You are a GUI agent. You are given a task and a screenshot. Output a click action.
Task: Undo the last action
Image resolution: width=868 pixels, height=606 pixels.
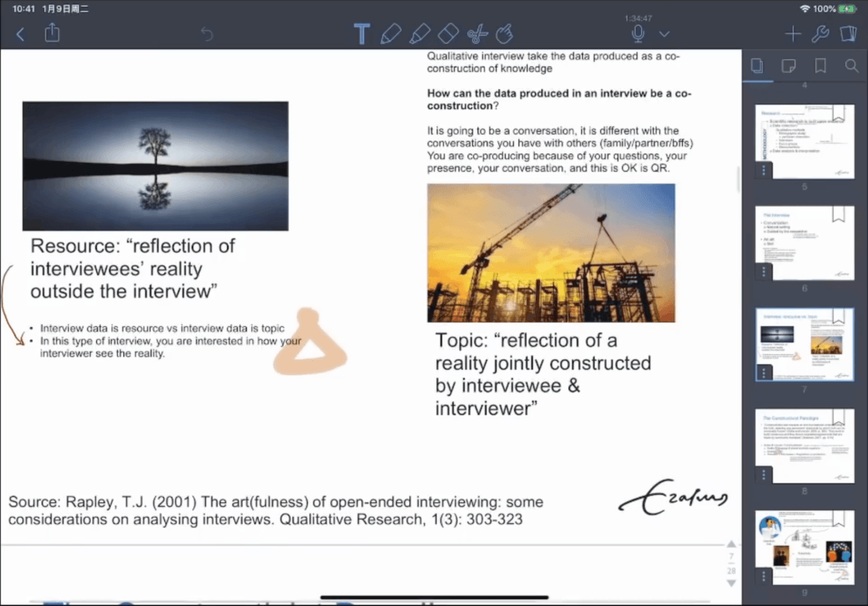pyautogui.click(x=207, y=34)
